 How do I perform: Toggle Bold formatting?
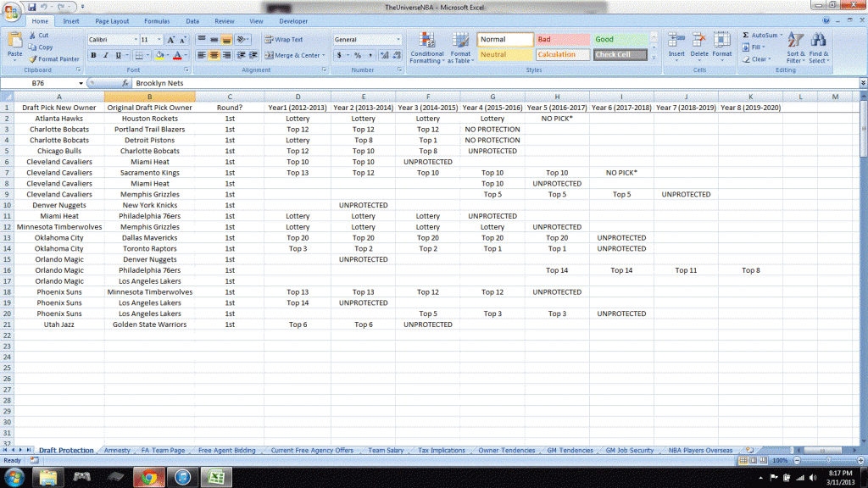(93, 56)
